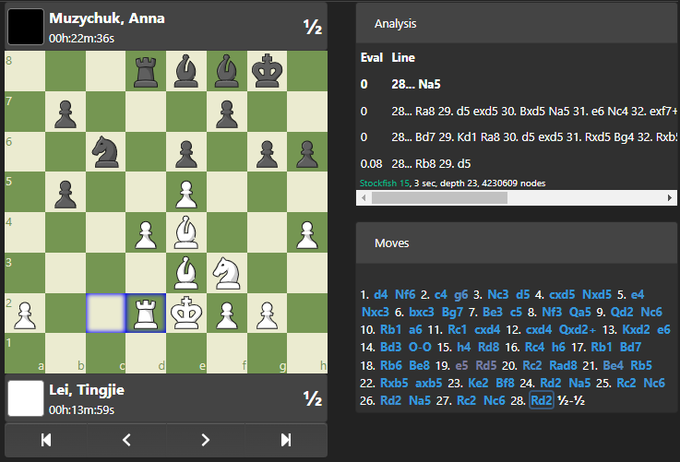Click the white king on e2
This screenshot has height=462, width=680.
[x=186, y=312]
